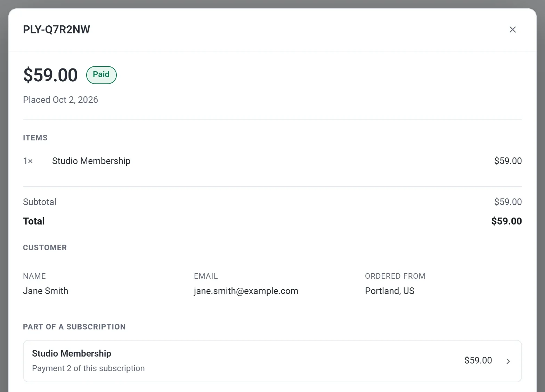Open the Studio Membership subscription chevron
The image size is (545, 392).
click(508, 361)
